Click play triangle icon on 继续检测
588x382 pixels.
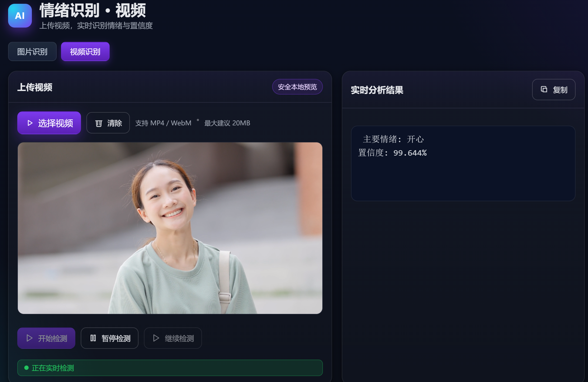[x=156, y=338]
